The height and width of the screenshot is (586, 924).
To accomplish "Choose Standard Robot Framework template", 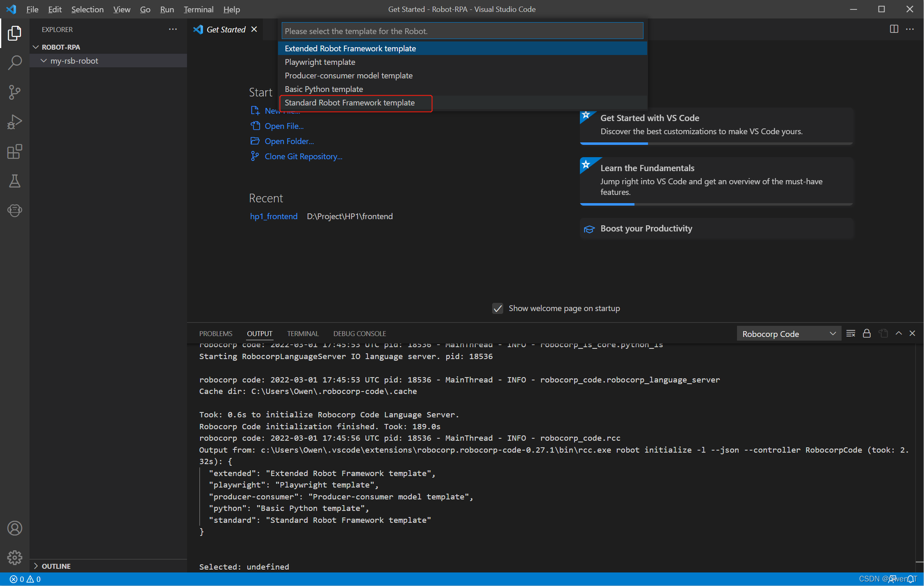I will coord(350,103).
